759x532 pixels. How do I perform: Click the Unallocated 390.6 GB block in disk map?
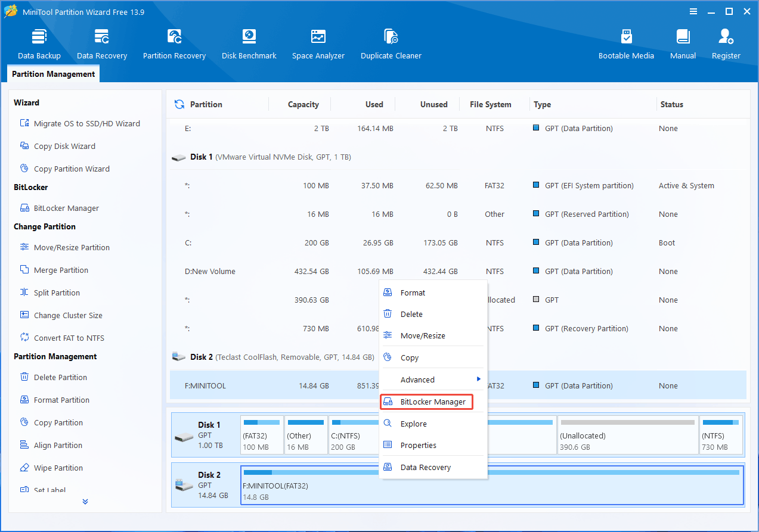coord(627,435)
